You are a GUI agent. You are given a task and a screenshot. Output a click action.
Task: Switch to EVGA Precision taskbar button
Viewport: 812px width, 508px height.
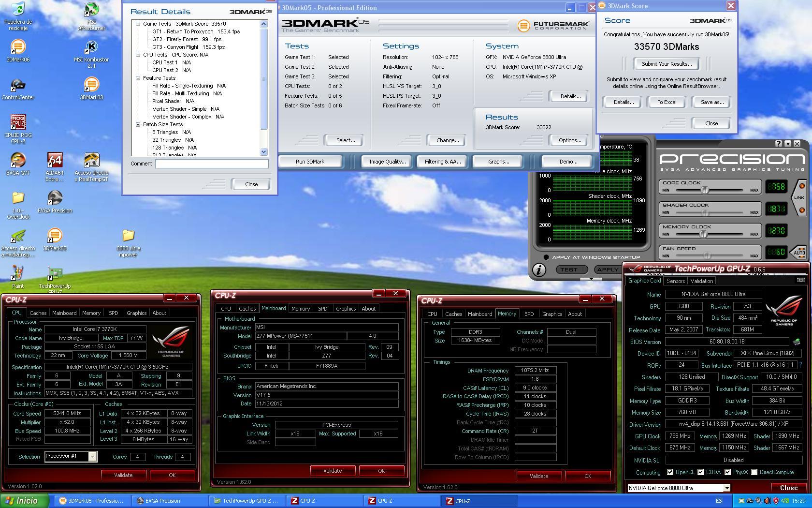pos(170,501)
